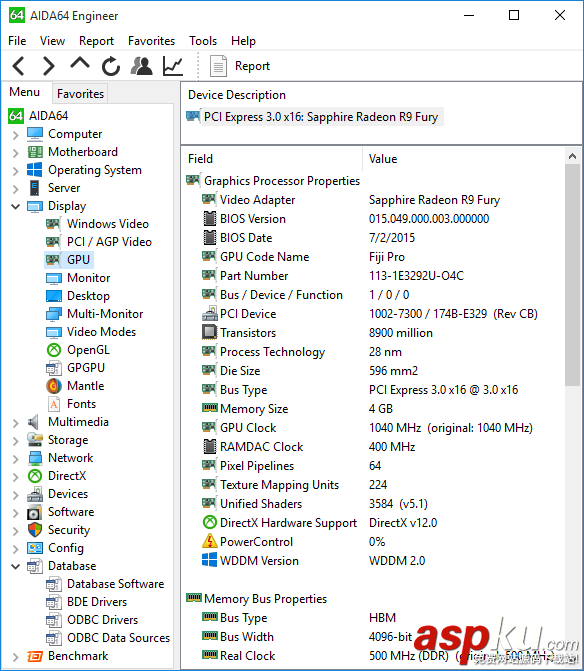Switch to the Menu tab
Screen dimensions: 584x671
(x=25, y=92)
